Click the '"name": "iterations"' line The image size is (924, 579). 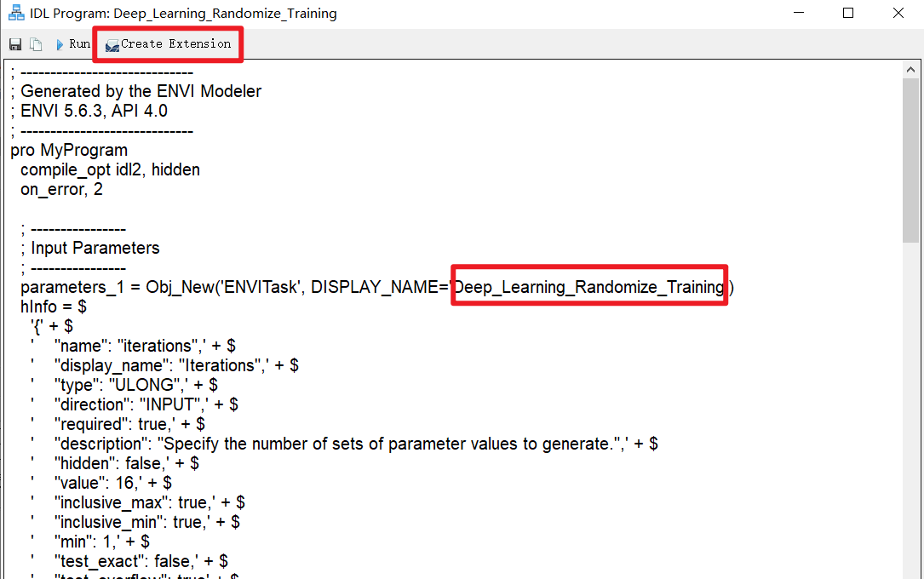tap(133, 346)
